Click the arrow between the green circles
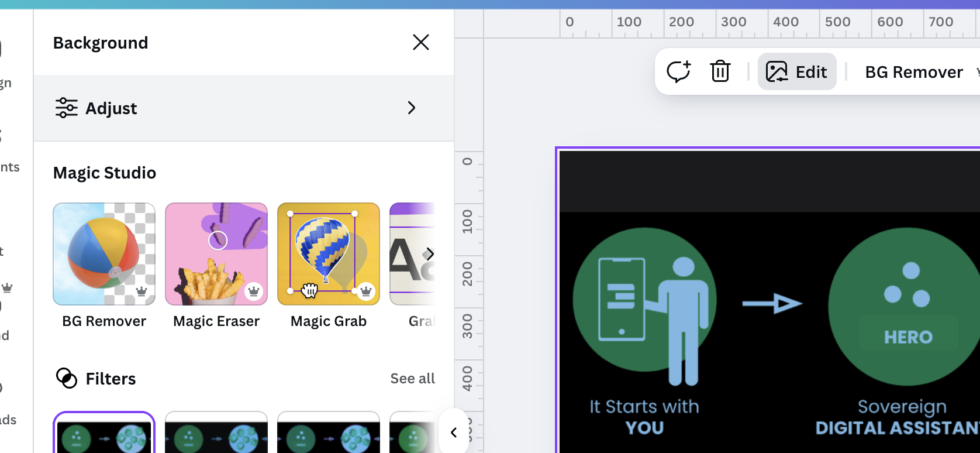Image resolution: width=980 pixels, height=453 pixels. click(772, 303)
